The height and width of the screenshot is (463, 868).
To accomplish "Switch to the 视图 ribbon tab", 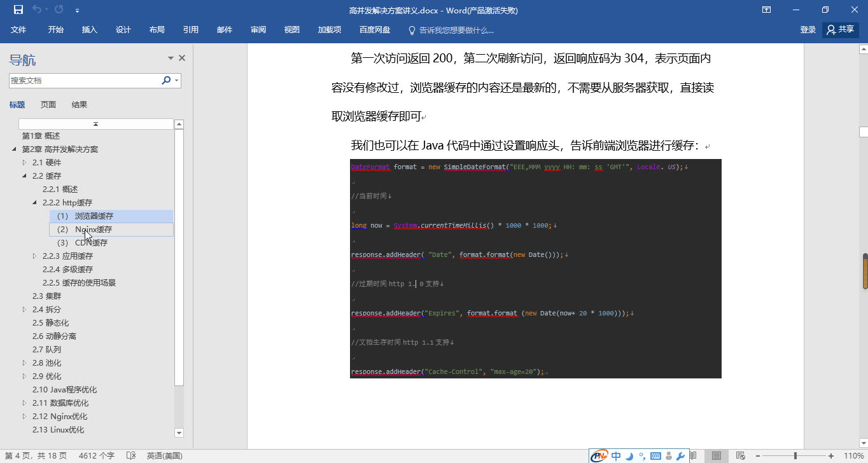I will (x=292, y=30).
